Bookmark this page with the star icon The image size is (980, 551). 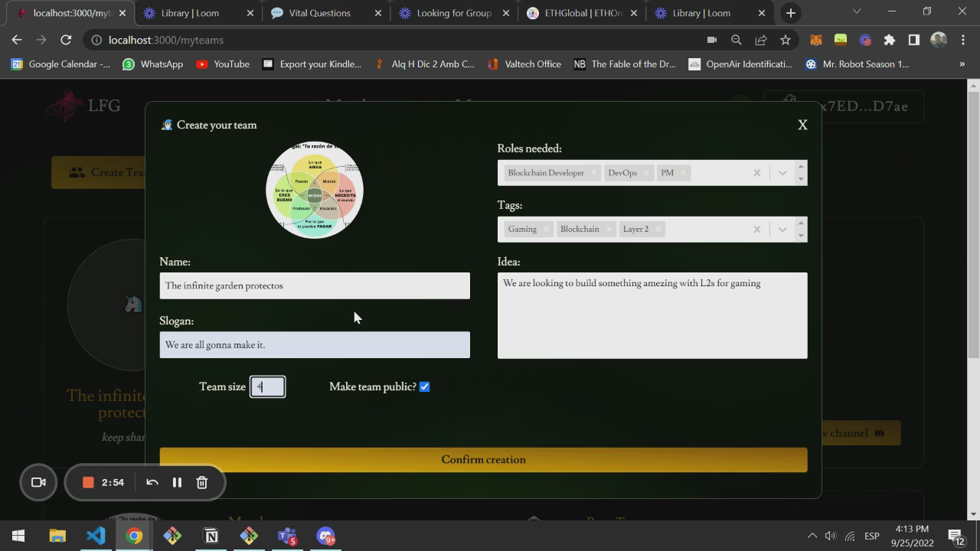point(786,40)
